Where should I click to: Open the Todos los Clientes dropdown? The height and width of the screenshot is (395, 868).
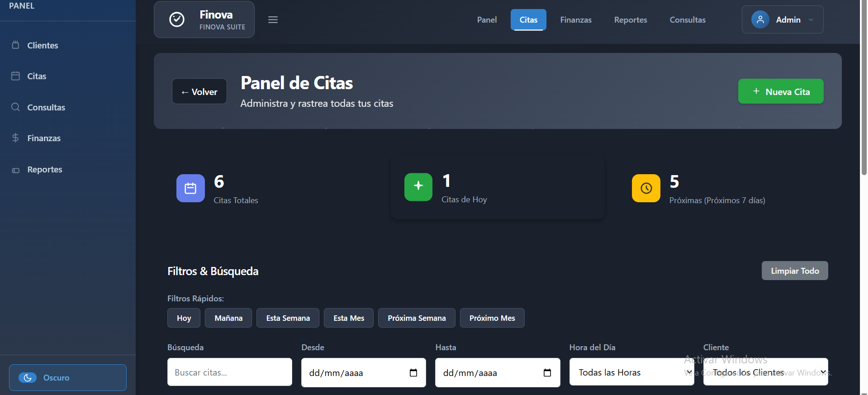coord(765,372)
